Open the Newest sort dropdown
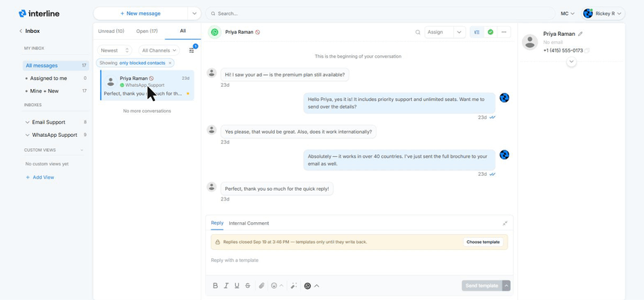 pyautogui.click(x=115, y=50)
